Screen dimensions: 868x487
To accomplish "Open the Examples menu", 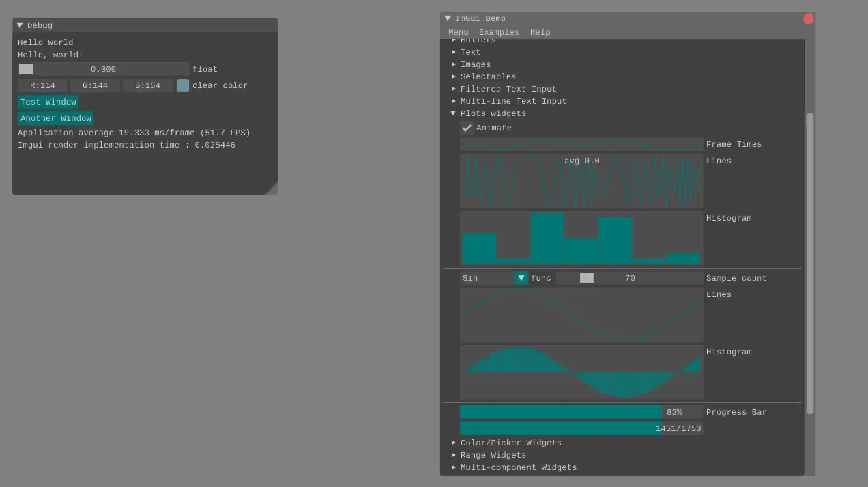I will tap(499, 32).
